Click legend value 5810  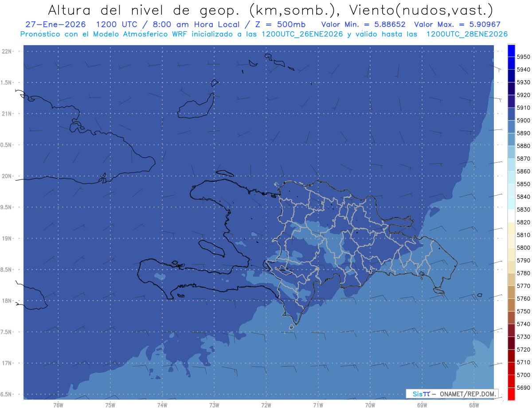[x=523, y=235]
